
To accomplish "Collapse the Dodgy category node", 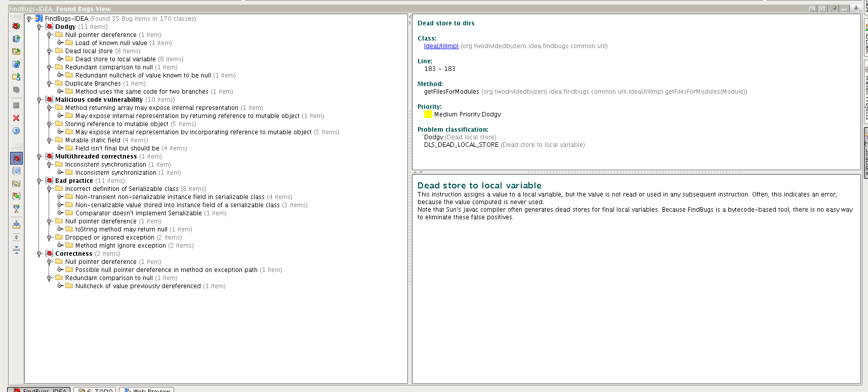I will click(39, 27).
